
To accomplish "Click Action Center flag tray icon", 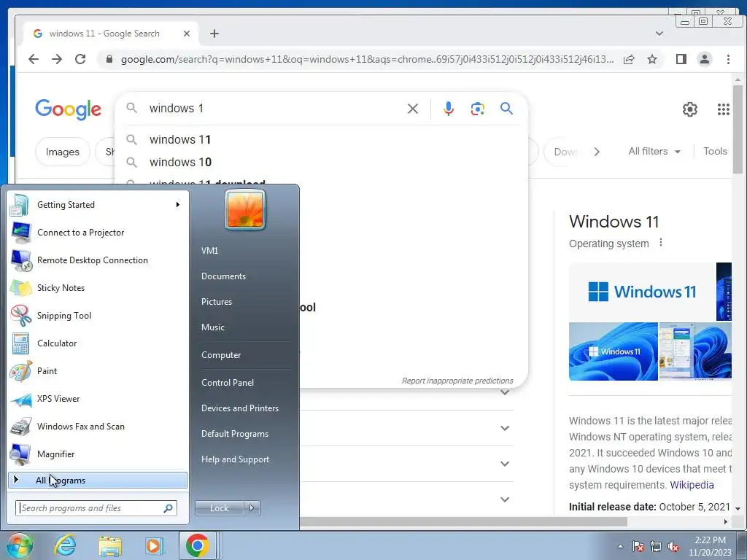I will [638, 547].
